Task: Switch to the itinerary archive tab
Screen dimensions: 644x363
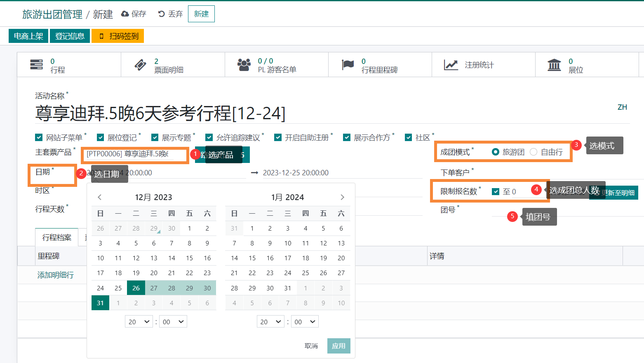Action: point(57,237)
